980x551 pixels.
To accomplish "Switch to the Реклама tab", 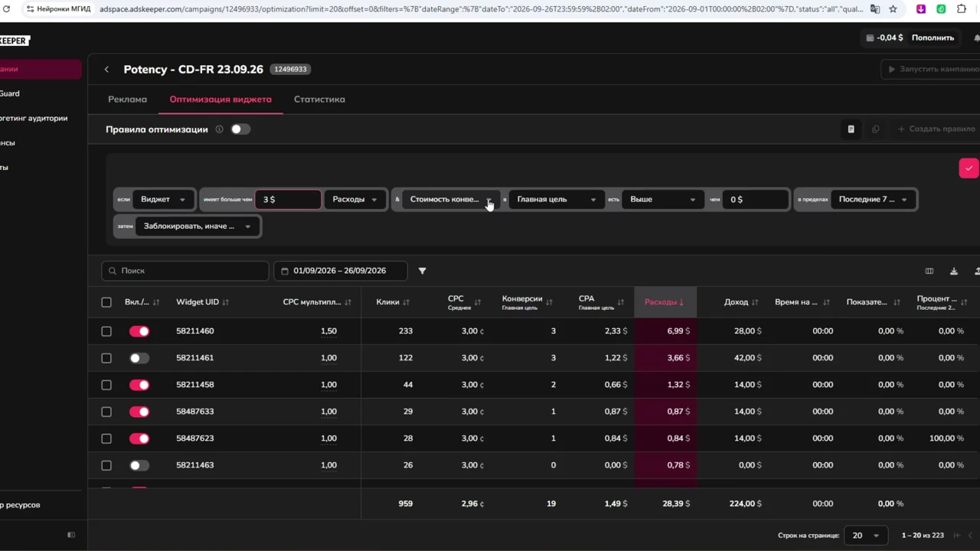I will pyautogui.click(x=127, y=99).
